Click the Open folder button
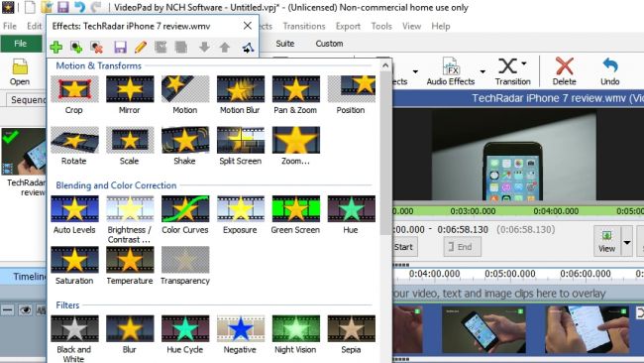The image size is (644, 363). (20, 72)
